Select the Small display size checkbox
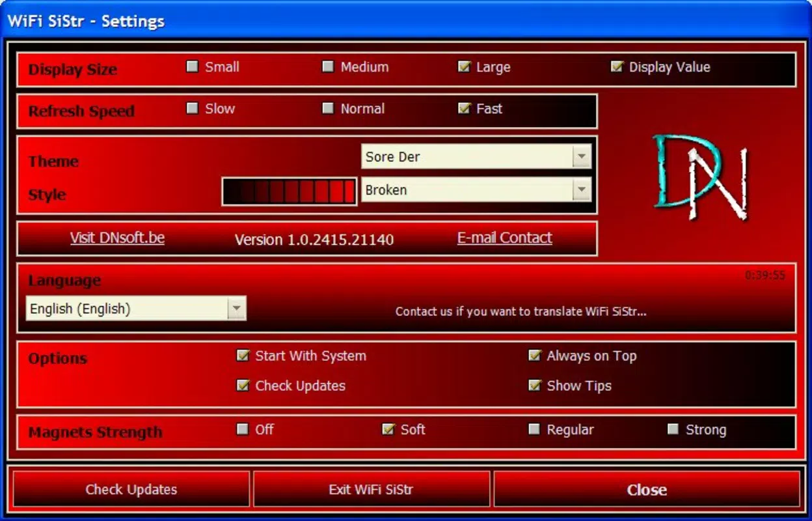The height and width of the screenshot is (521, 812). click(193, 66)
